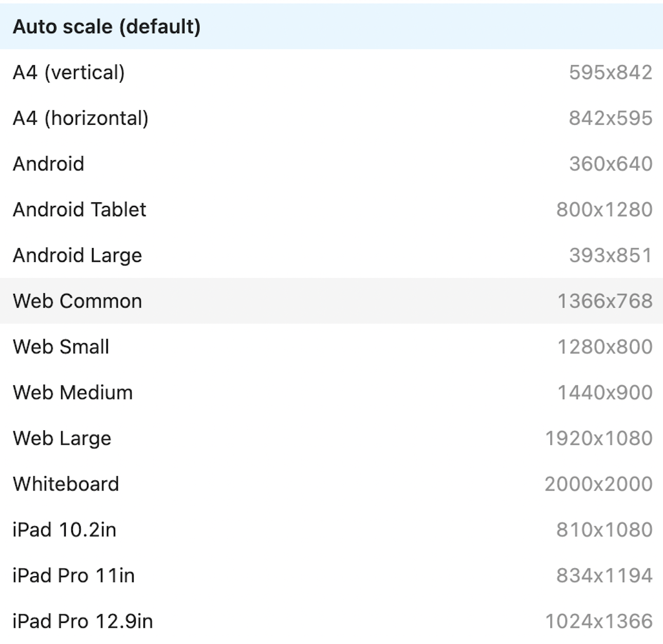Click the 1920x1080 dimension label
The height and width of the screenshot is (644, 663).
[x=599, y=438]
